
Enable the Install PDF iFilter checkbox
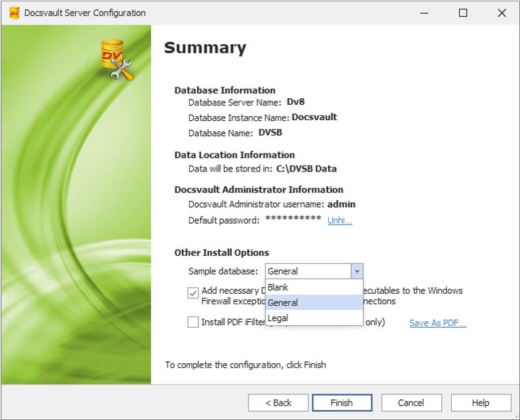pyautogui.click(x=193, y=322)
